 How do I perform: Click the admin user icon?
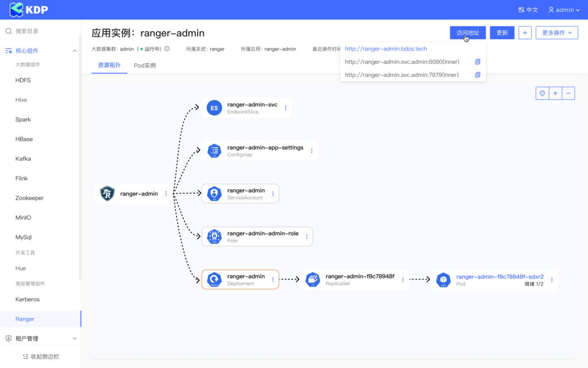coord(551,10)
